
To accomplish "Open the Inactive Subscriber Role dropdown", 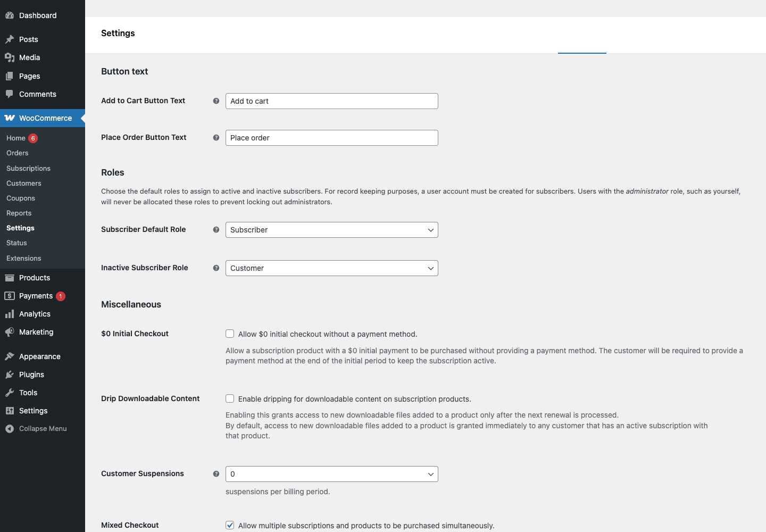I will point(332,268).
